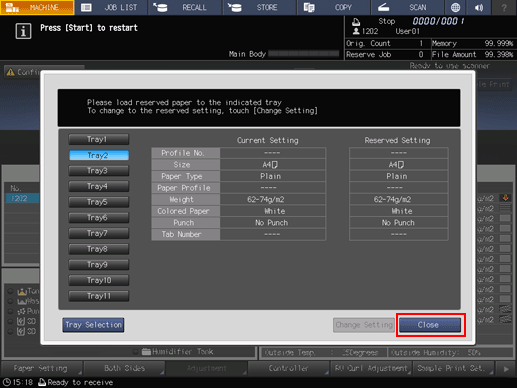Click the Change Setting button
The height and width of the screenshot is (388, 517).
[x=364, y=325]
